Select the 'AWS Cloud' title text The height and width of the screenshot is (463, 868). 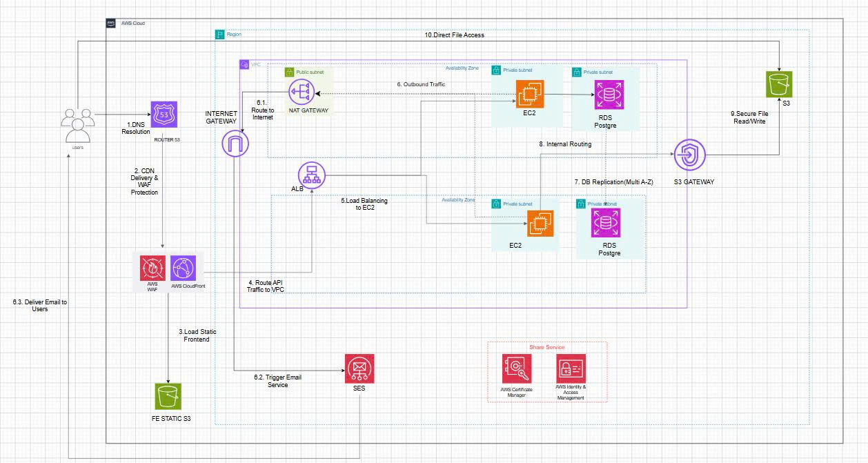coord(134,23)
